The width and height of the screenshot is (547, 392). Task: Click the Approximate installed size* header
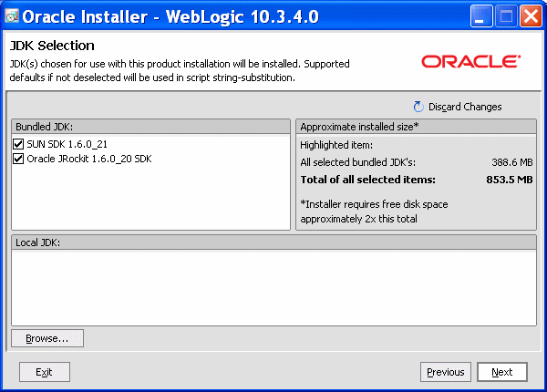tap(416, 127)
